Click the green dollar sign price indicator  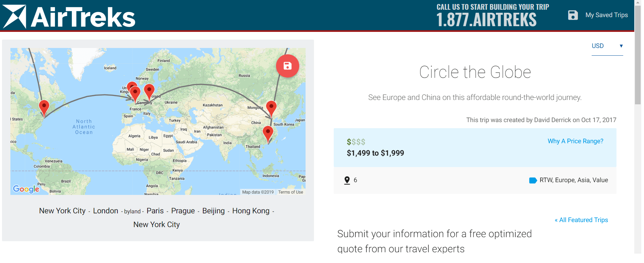coord(350,142)
